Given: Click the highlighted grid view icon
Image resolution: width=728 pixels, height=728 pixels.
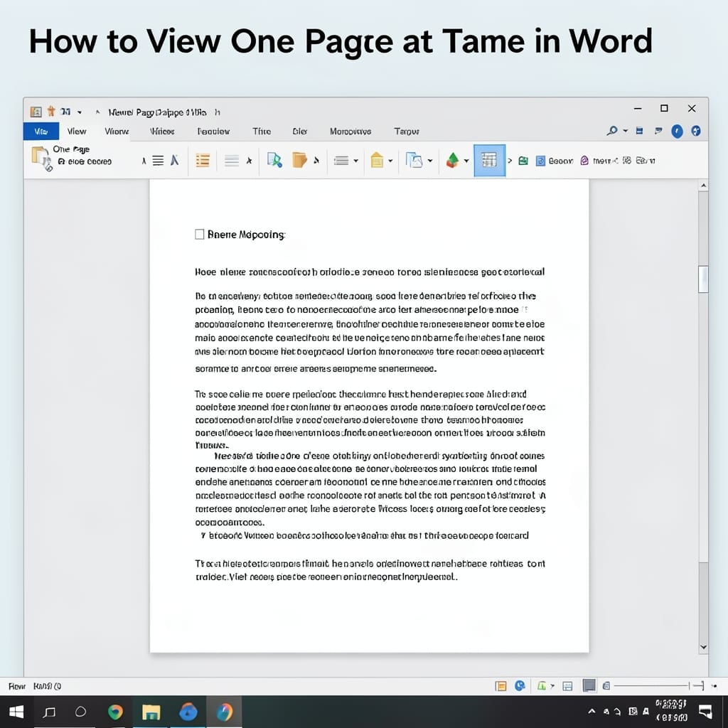Looking at the screenshot, I should point(489,160).
